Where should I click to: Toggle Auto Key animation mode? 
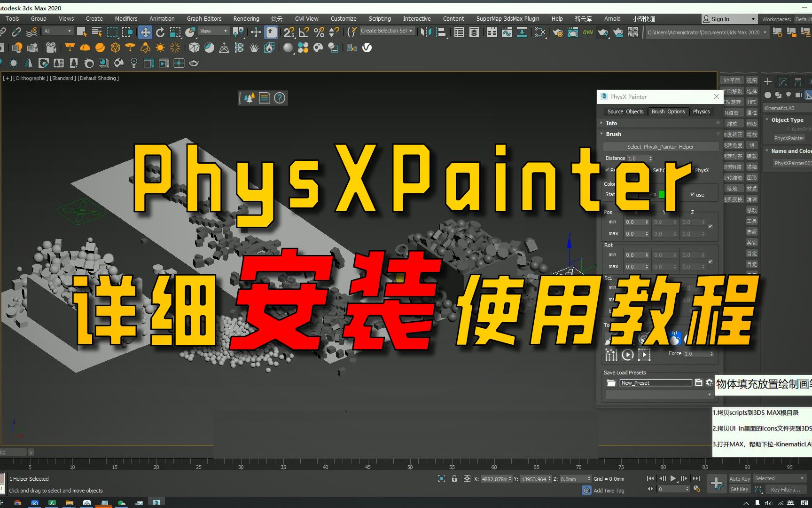[740, 478]
